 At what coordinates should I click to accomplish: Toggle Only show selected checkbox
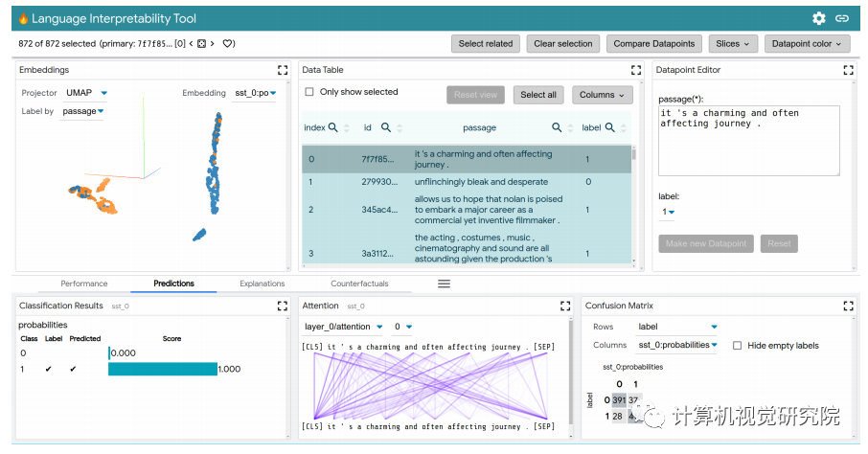(x=309, y=92)
